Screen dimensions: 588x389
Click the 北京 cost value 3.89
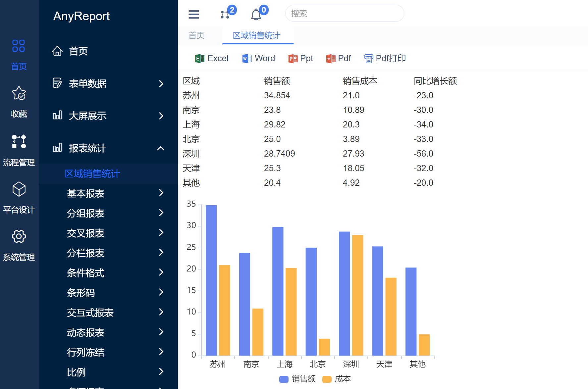(351, 139)
